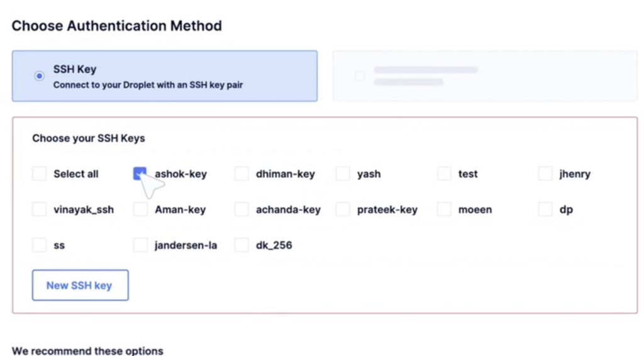The width and height of the screenshot is (644, 356).
Task: Select the test key checkbox
Action: click(x=445, y=174)
